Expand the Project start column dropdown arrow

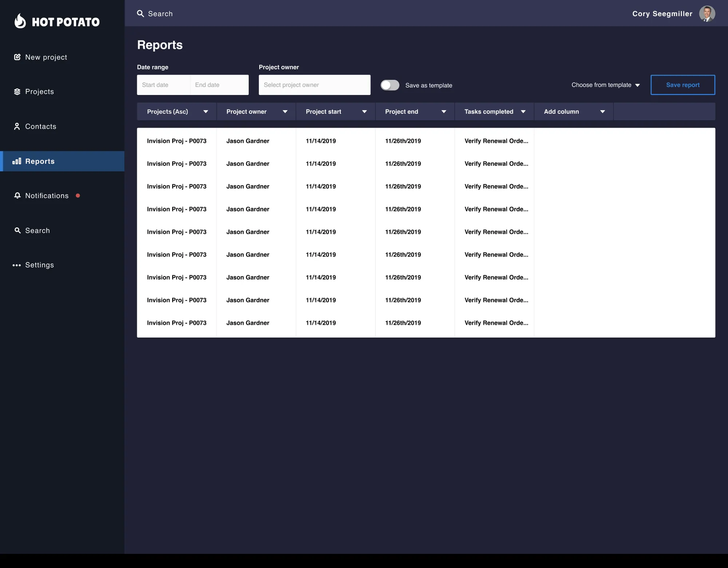tap(364, 112)
